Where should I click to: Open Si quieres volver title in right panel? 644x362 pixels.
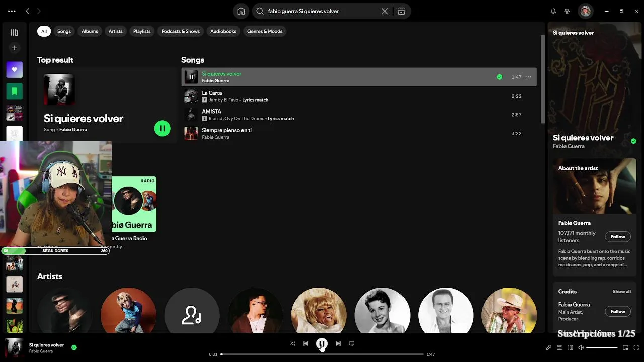[583, 138]
